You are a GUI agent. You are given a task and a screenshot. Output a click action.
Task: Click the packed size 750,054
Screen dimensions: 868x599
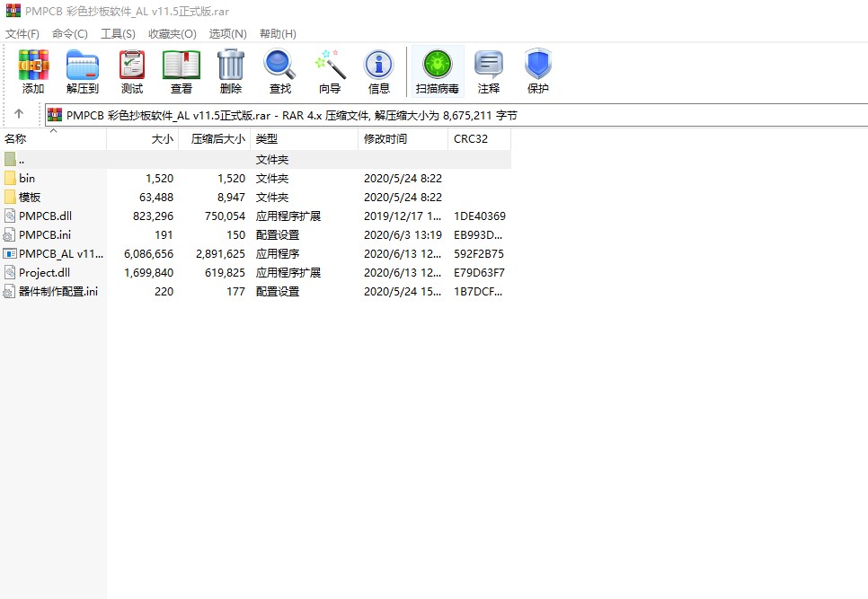pos(225,216)
